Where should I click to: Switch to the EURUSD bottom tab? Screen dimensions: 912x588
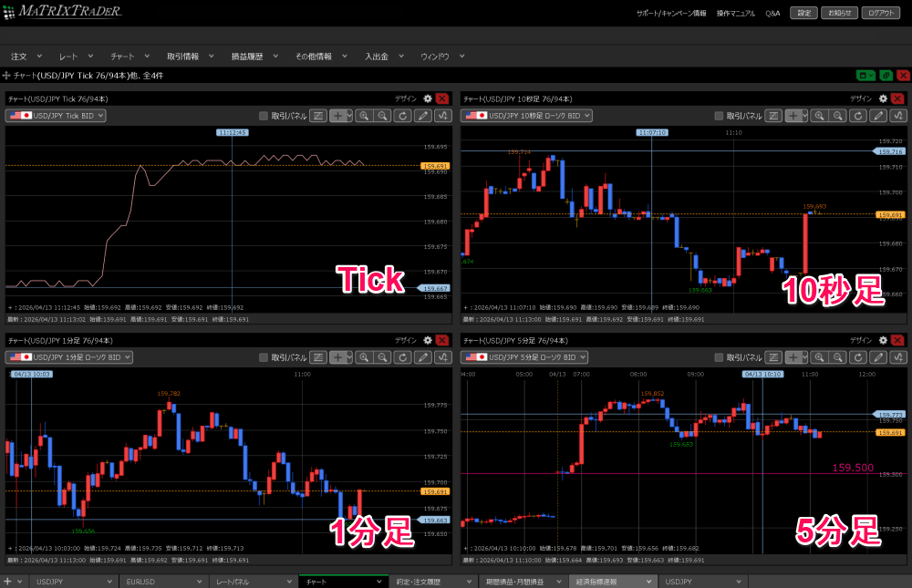tap(164, 581)
